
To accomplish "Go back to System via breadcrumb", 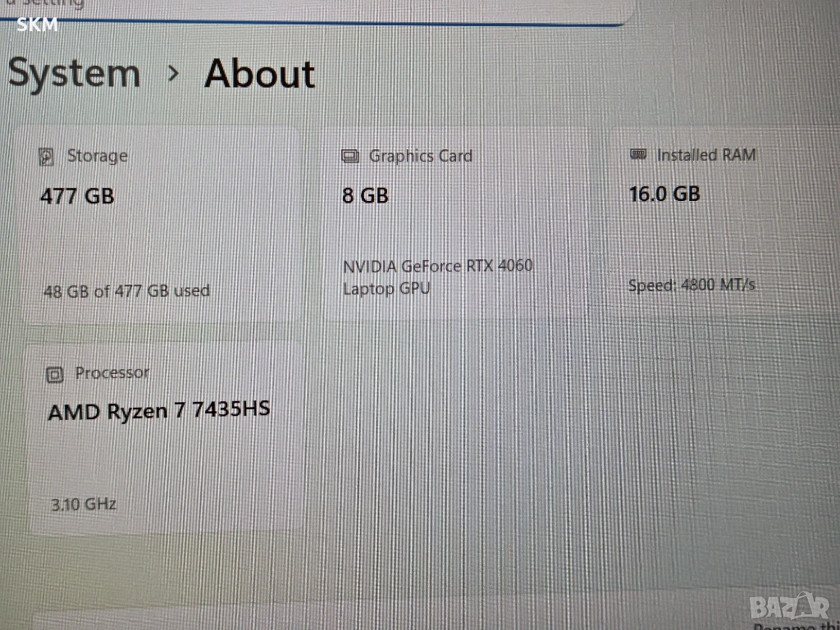I will (74, 73).
